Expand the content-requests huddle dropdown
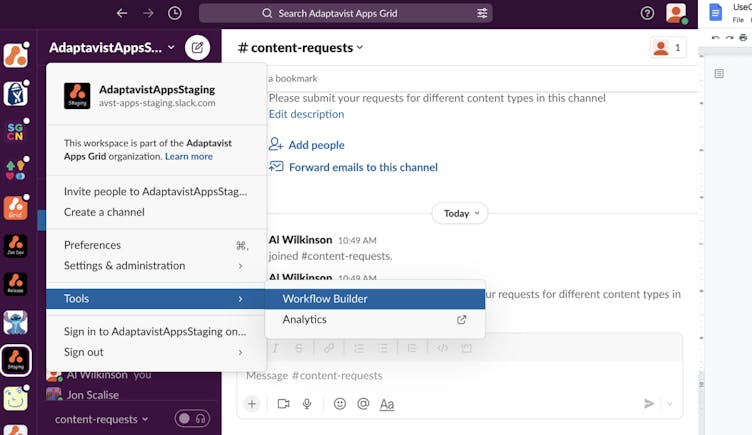Viewport: 752px width, 435px height. pyautogui.click(x=101, y=419)
